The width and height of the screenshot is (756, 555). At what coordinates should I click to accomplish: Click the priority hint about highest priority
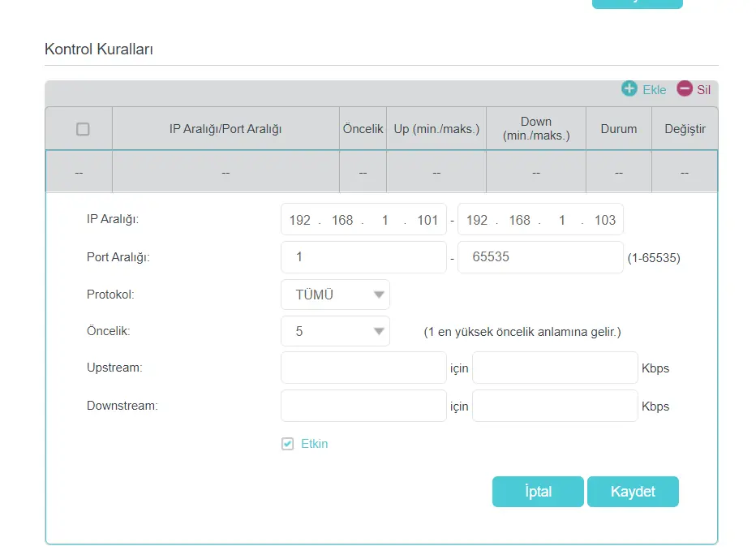point(522,332)
